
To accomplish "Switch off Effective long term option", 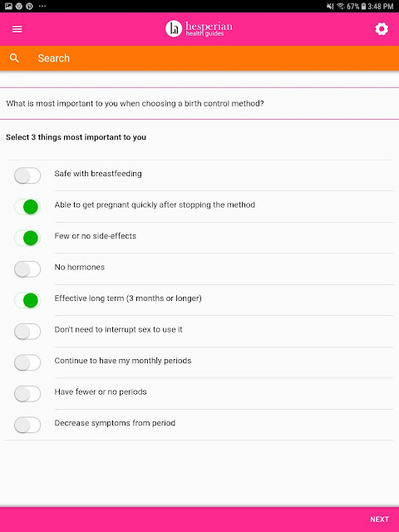I will click(27, 301).
